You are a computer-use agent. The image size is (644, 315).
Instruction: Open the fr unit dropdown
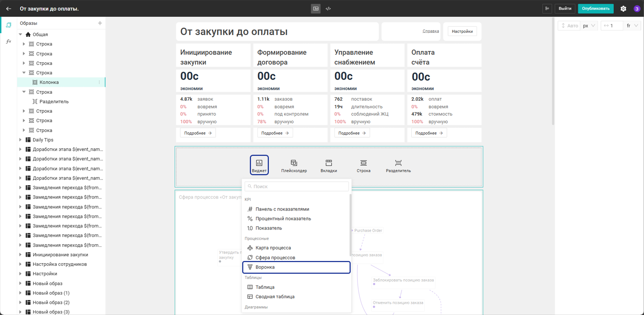click(633, 26)
